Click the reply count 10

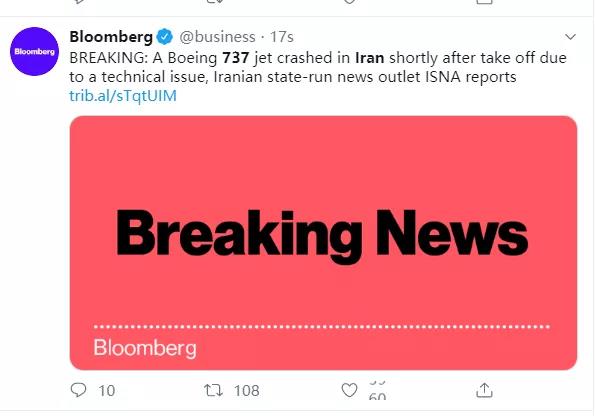click(106, 391)
